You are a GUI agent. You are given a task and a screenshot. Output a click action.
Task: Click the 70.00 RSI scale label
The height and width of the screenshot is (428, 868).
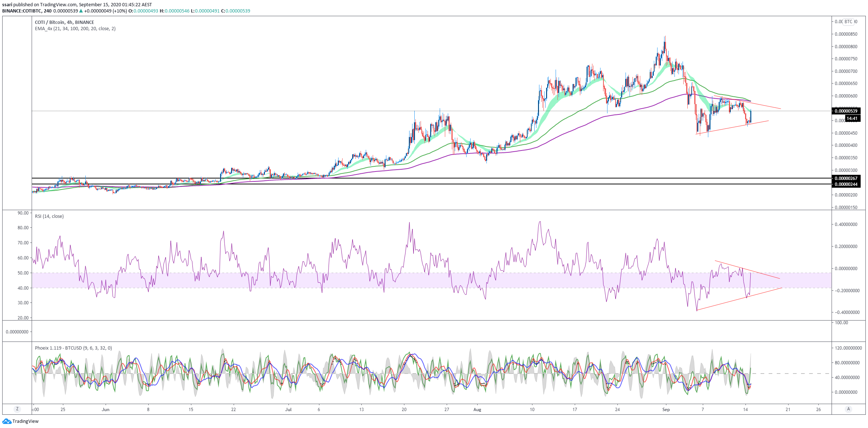(x=23, y=243)
